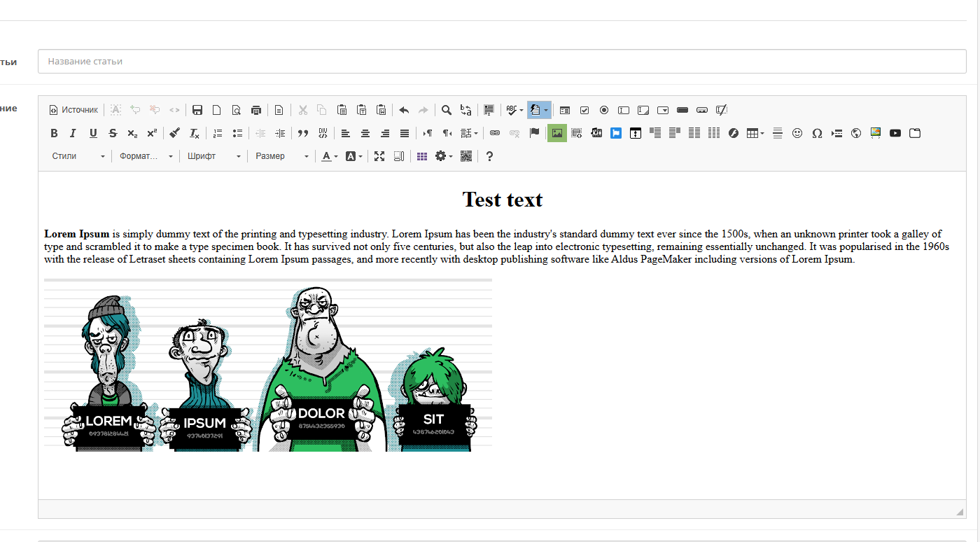This screenshot has width=980, height=542.
Task: Toggle italic formatting
Action: pyautogui.click(x=73, y=133)
